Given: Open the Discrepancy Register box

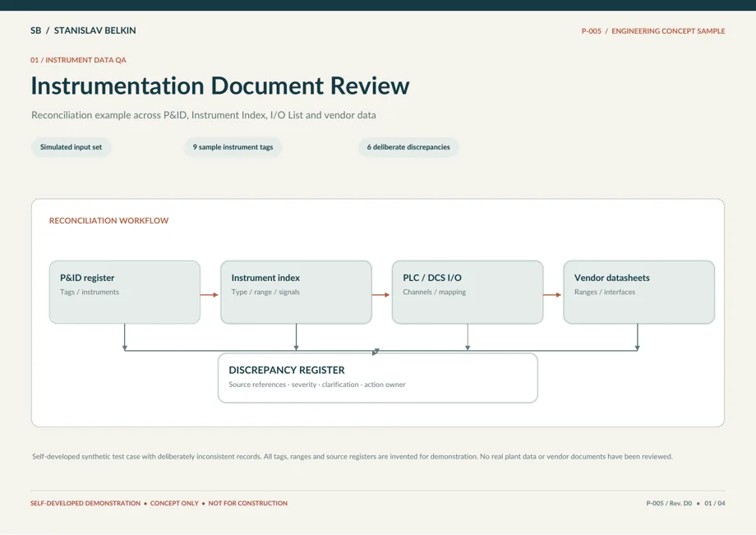Looking at the screenshot, I should click(378, 378).
